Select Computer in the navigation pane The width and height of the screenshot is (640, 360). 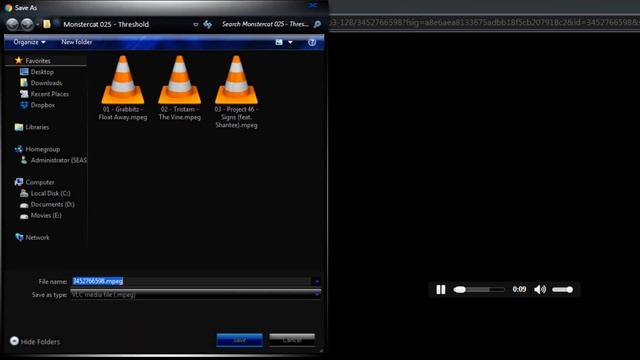[x=40, y=182]
